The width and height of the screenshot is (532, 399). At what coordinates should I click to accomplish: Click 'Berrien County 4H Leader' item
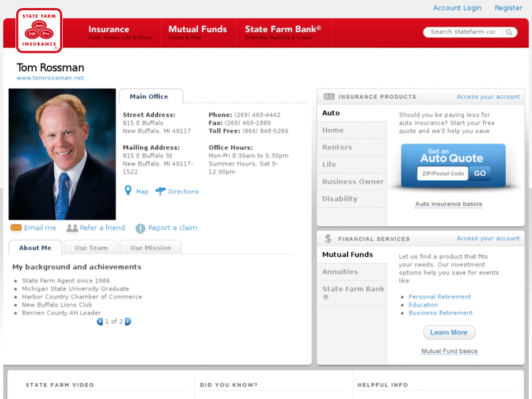coord(61,313)
